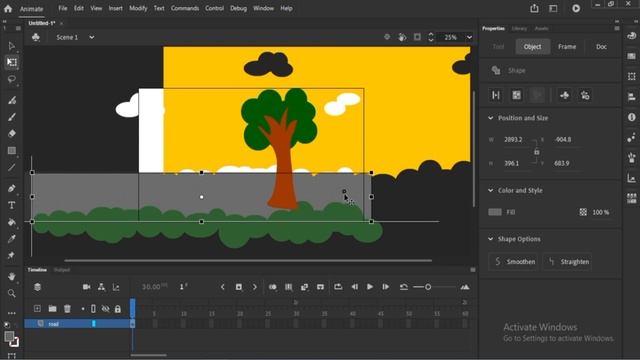
Task: Switch to the Frame properties tab
Action: pyautogui.click(x=567, y=47)
